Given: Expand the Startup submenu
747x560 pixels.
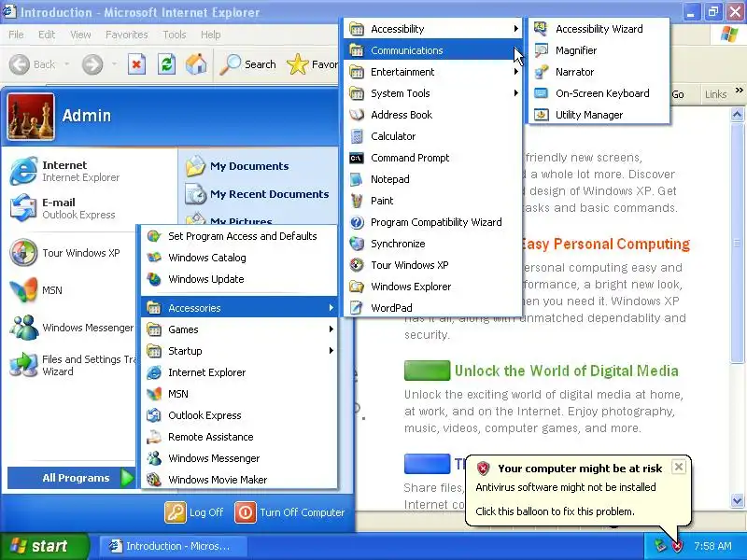Looking at the screenshot, I should tap(239, 351).
